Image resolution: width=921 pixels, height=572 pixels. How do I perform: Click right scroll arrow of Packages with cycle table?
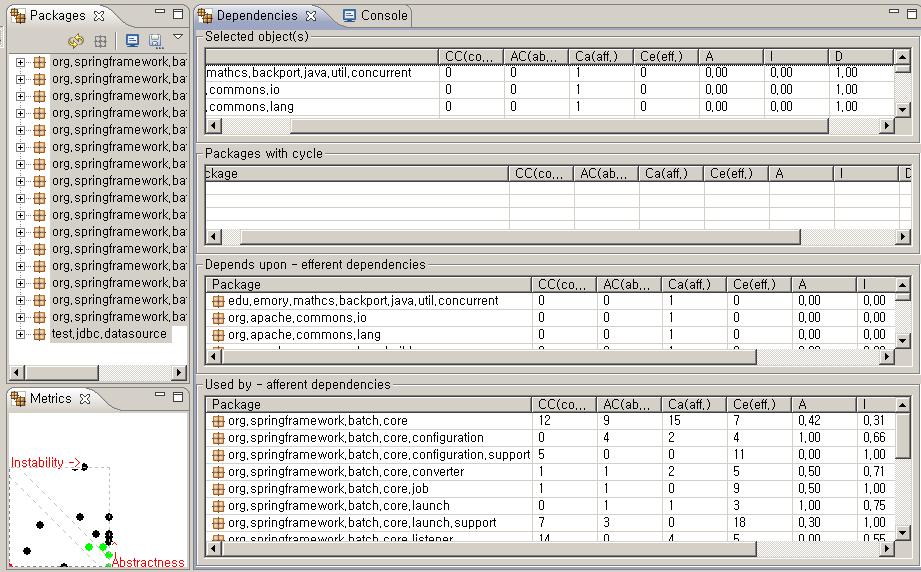pos(903,237)
